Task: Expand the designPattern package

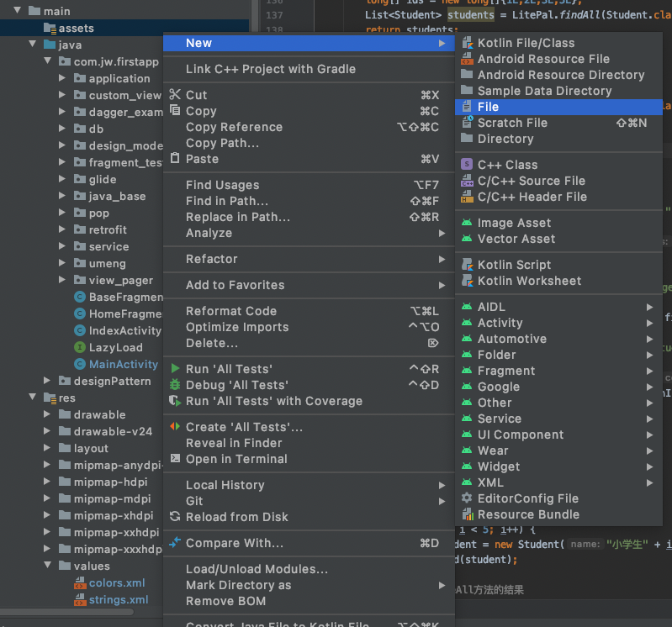Action: point(47,380)
